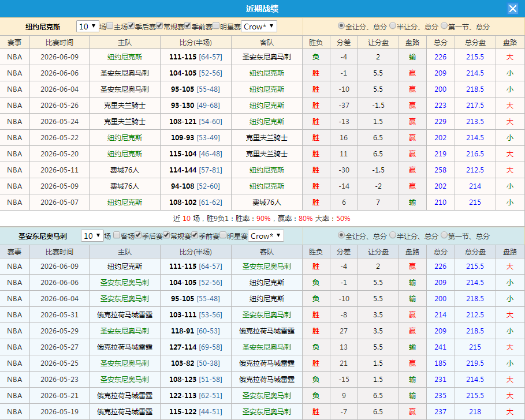
Task: Toggle 主场 checkbox in 纽约尼克斯 filter bar
Action: click(x=110, y=26)
